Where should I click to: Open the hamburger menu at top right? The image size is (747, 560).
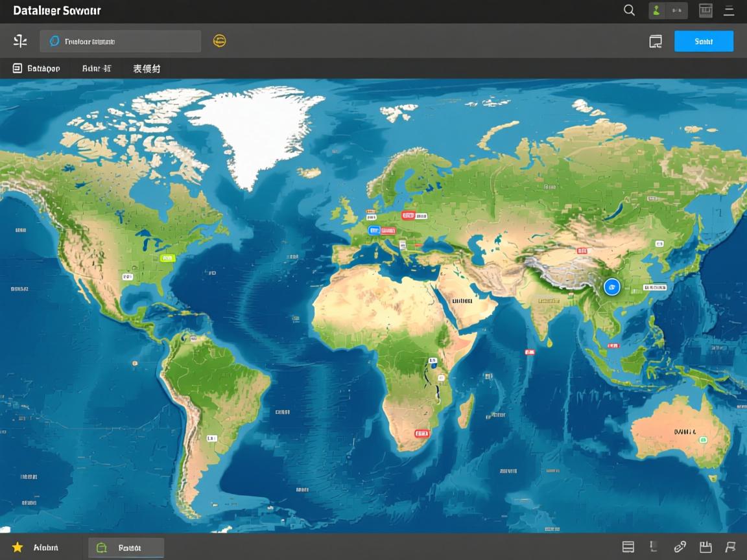[x=729, y=10]
